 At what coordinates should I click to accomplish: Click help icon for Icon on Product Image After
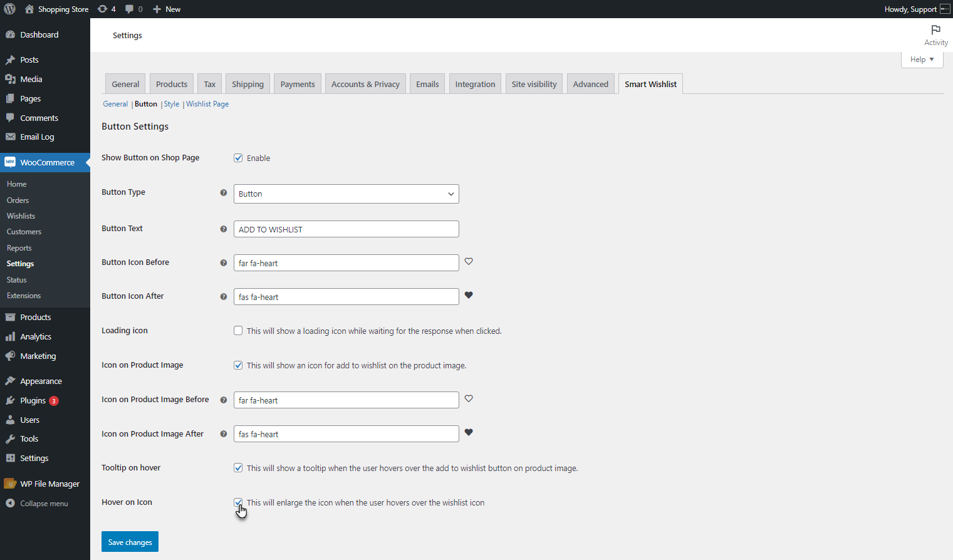223,434
